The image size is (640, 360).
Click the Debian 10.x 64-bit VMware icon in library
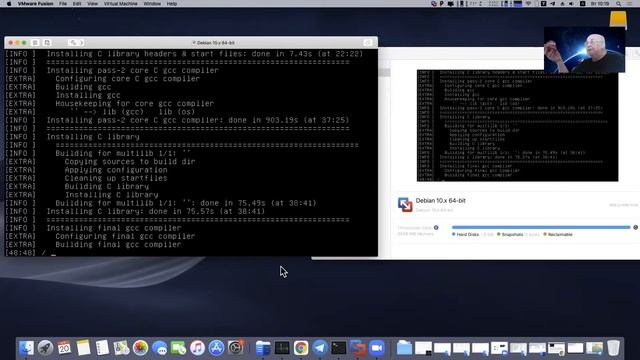[405, 204]
